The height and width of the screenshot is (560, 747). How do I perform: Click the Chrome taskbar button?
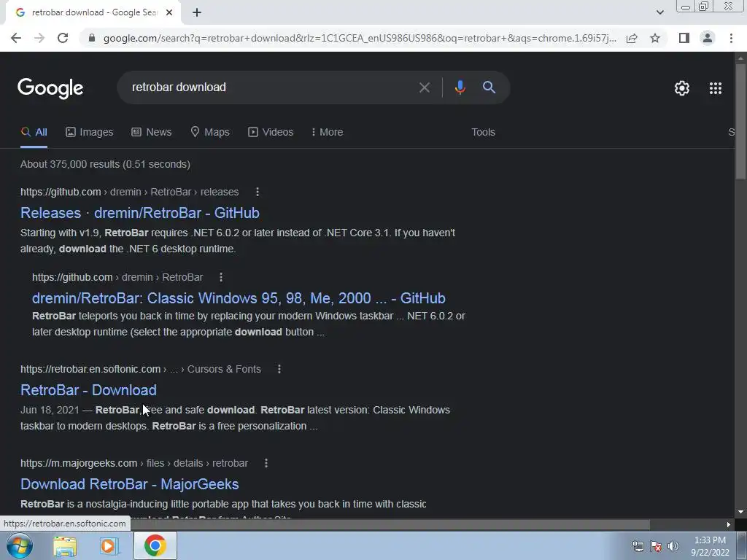[155, 545]
